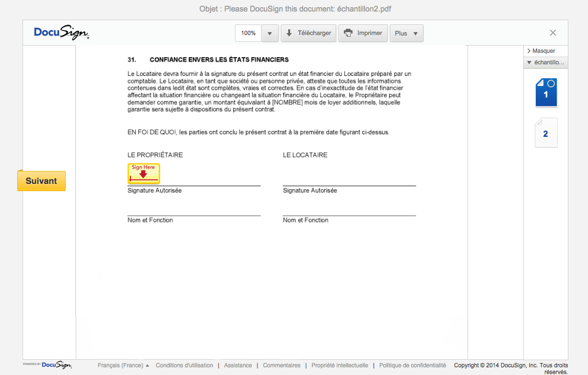Viewport: 588px width, 375px height.
Task: Click the Suivant button
Action: pos(41,181)
